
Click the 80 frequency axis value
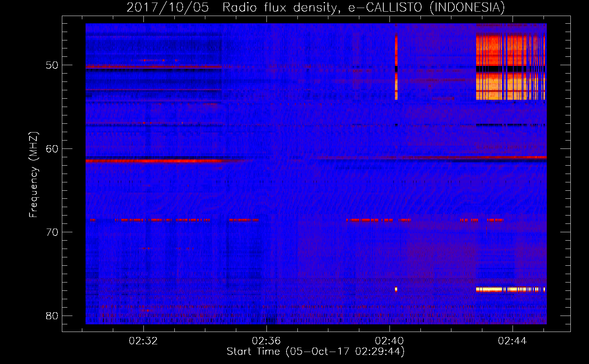[52, 316]
